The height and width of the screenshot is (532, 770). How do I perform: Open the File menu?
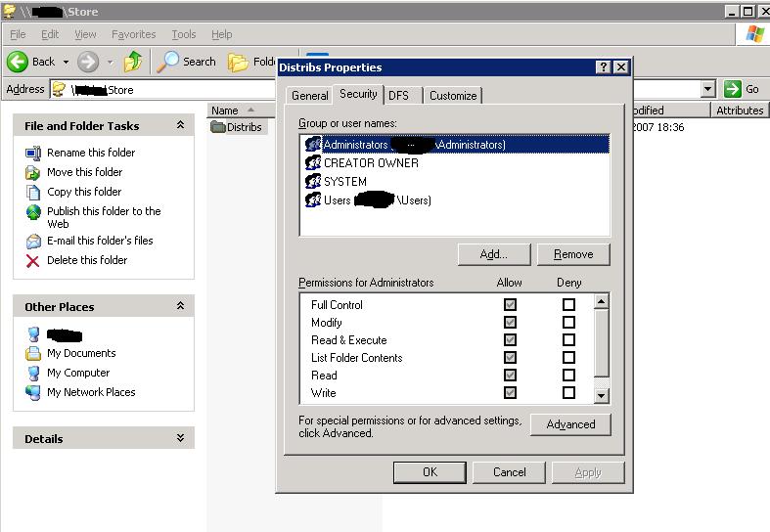18,34
